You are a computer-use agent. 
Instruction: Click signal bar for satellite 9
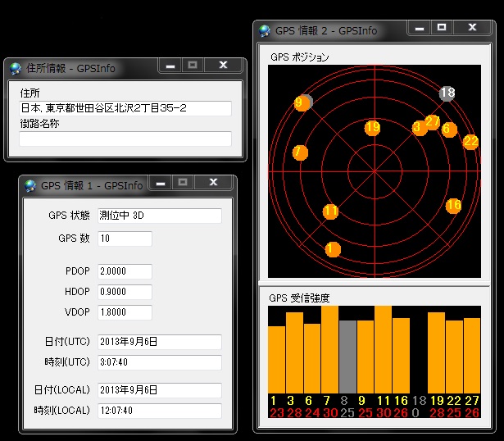366,357
